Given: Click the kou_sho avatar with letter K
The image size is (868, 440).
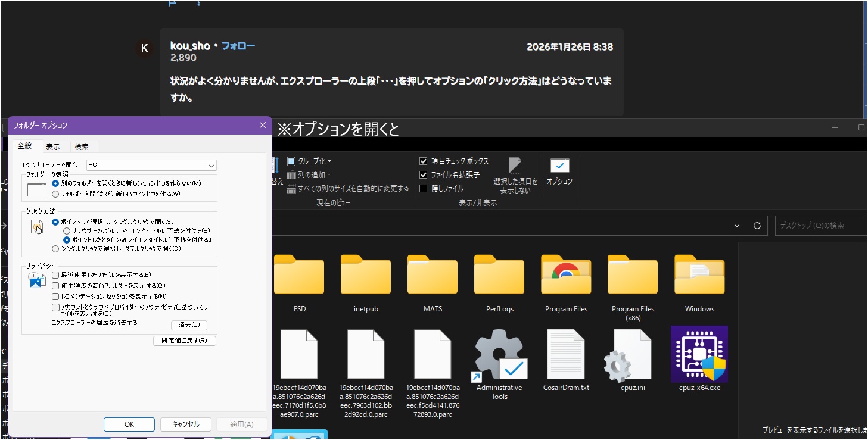Looking at the screenshot, I should click(144, 49).
